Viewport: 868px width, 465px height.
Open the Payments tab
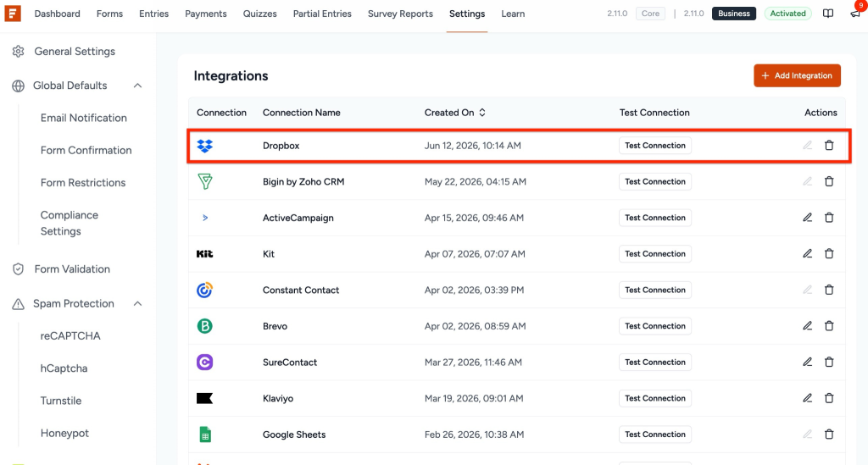point(206,14)
